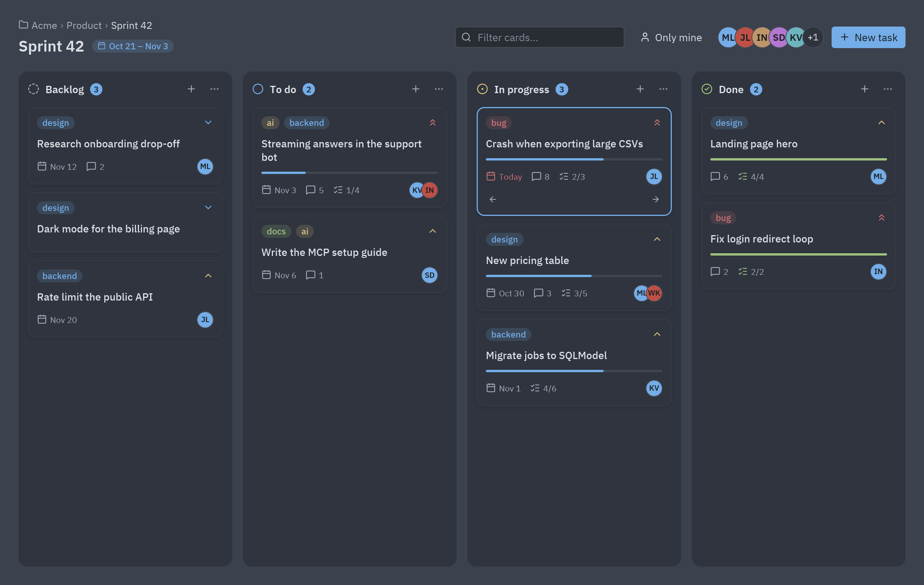Open priority chevron on Research onboarding card
This screenshot has height=585, width=924.
point(208,123)
